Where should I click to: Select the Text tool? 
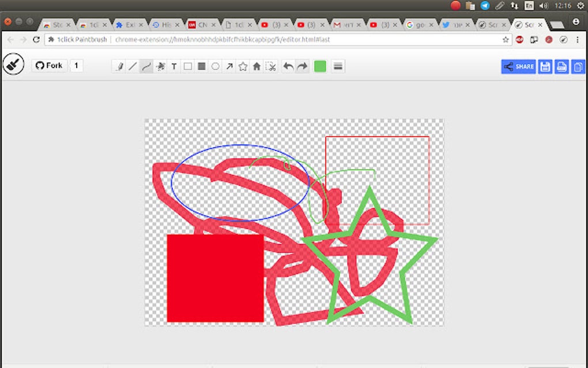[174, 66]
